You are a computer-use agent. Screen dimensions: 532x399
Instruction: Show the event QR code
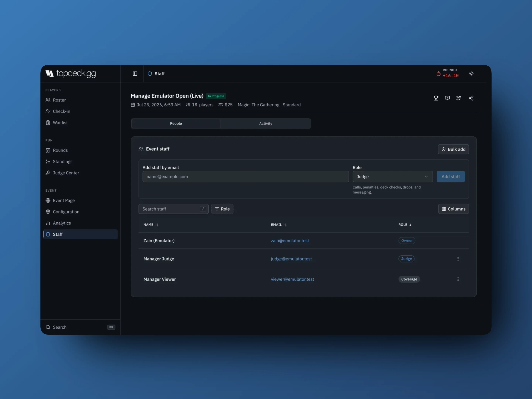[x=458, y=98]
